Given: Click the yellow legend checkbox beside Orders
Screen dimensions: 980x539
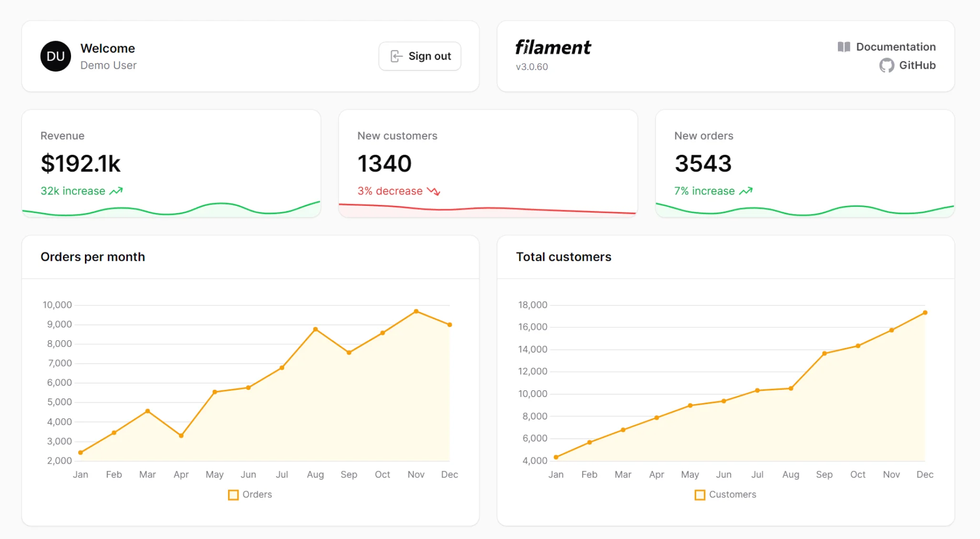Looking at the screenshot, I should (233, 495).
